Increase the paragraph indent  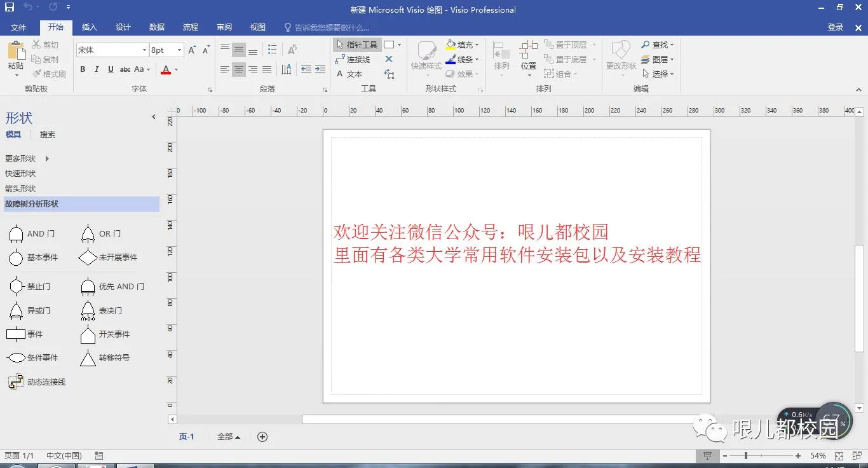[320, 69]
